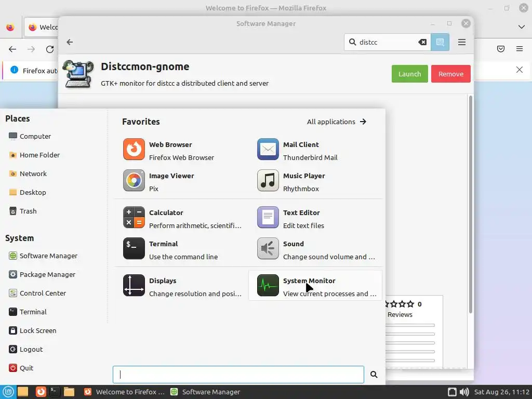The width and height of the screenshot is (532, 399).
Task: Save to Pocket in Firefox
Action: (501, 49)
